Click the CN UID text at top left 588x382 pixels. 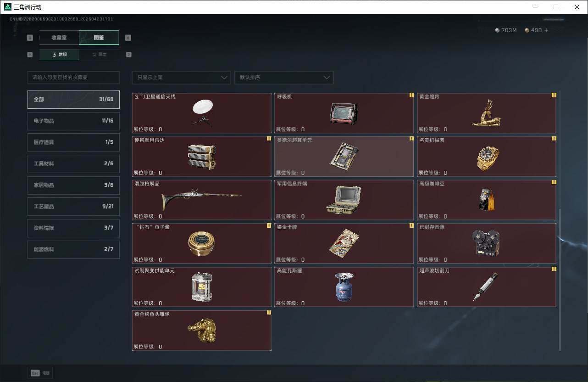click(61, 19)
